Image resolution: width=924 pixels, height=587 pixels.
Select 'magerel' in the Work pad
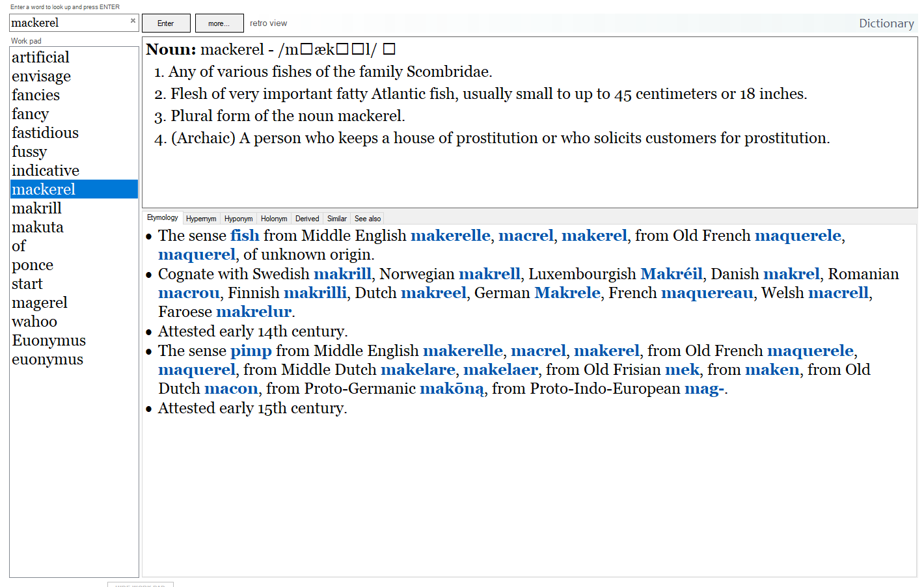(x=74, y=303)
